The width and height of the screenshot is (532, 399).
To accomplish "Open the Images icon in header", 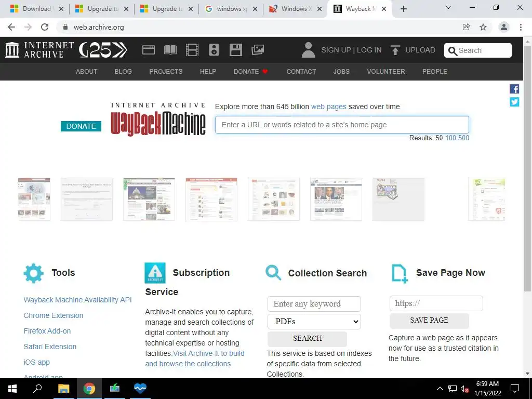I will point(258,50).
